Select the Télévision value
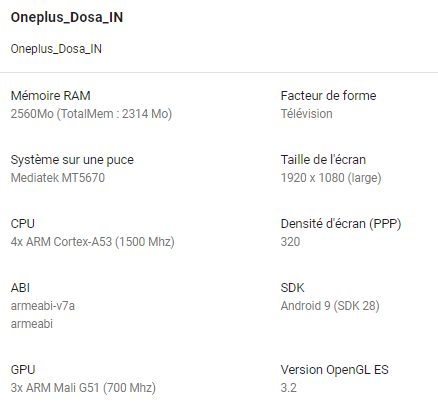 306,114
